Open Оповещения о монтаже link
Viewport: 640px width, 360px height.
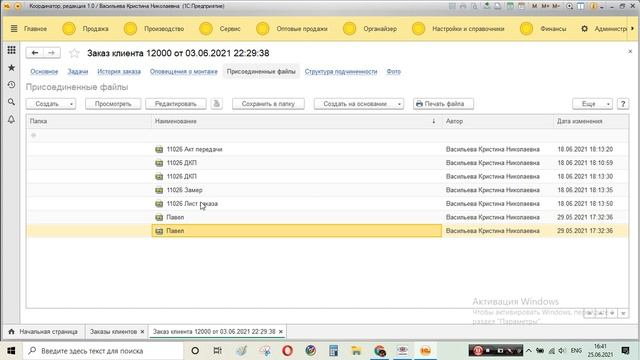184,71
